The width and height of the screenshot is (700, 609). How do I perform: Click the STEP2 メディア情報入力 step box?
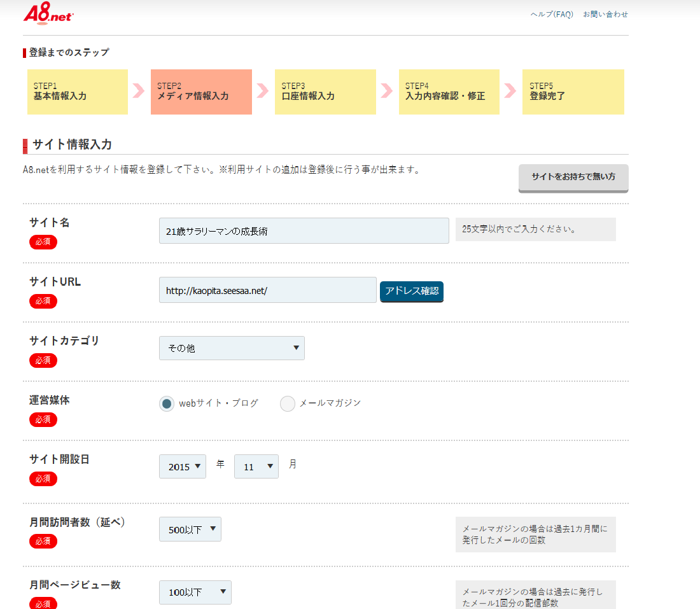[201, 92]
